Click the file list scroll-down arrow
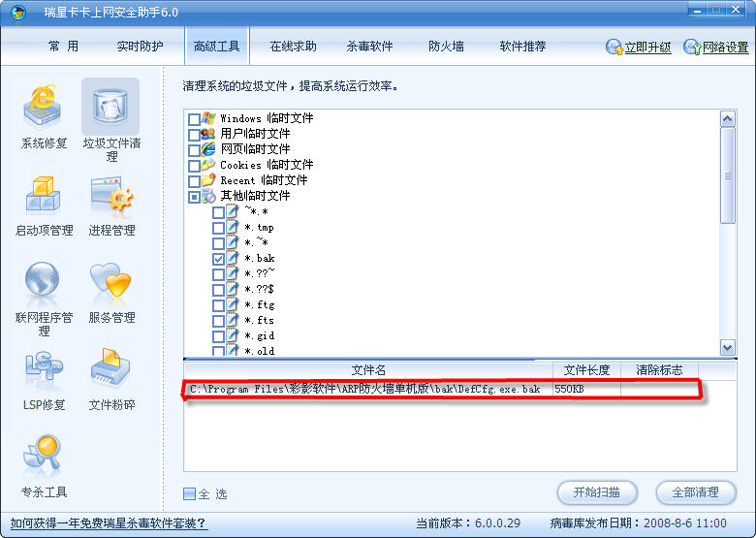756x538 pixels. coord(728,347)
